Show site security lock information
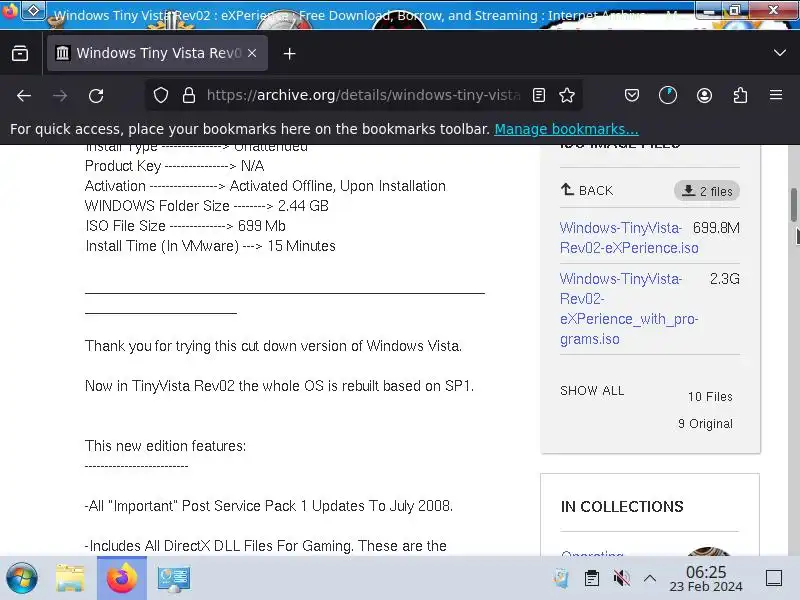The width and height of the screenshot is (800, 600). point(189,95)
